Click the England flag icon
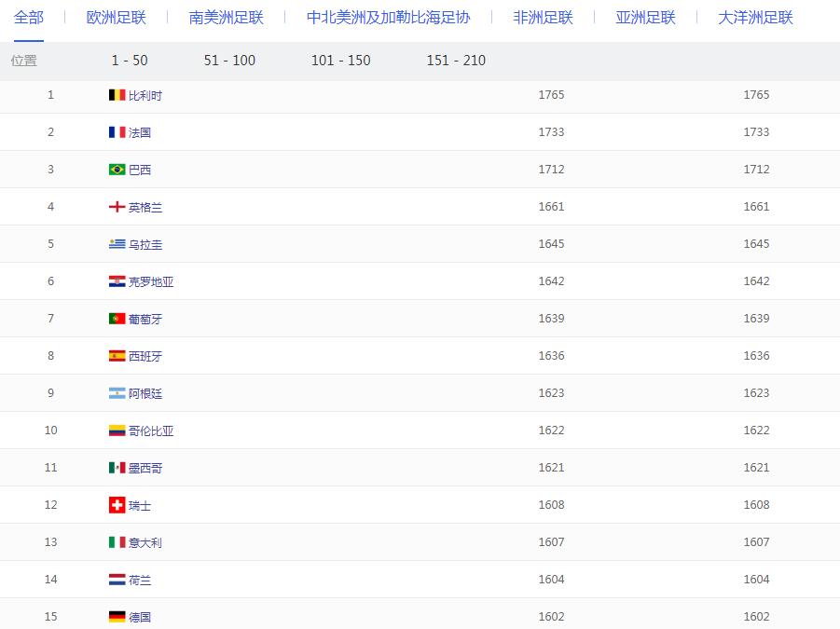 click(117, 207)
